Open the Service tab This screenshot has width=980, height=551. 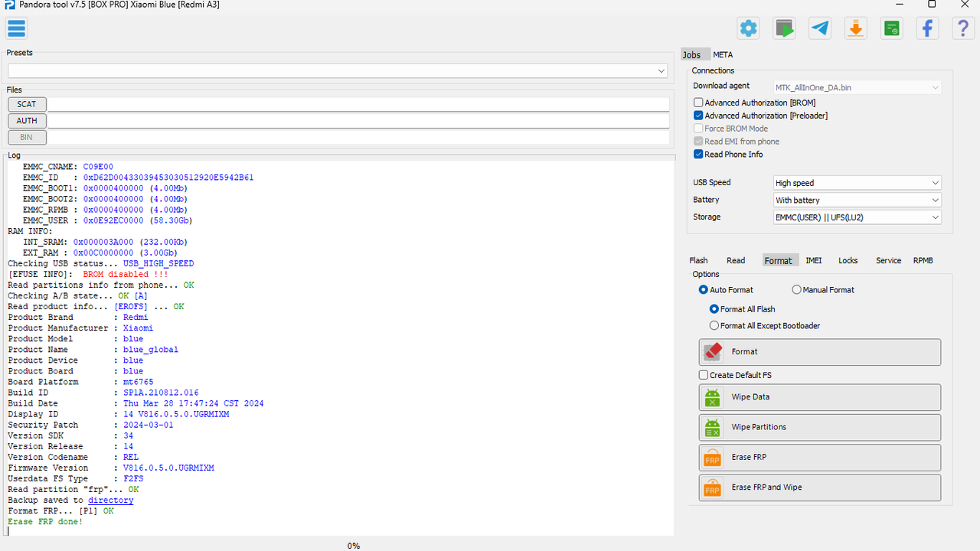click(x=888, y=261)
